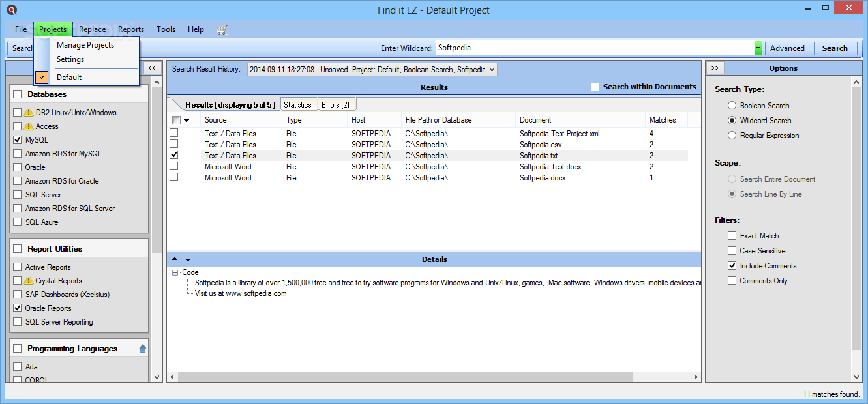
Task: Toggle the select-all checkbox in results header
Action: tap(176, 120)
